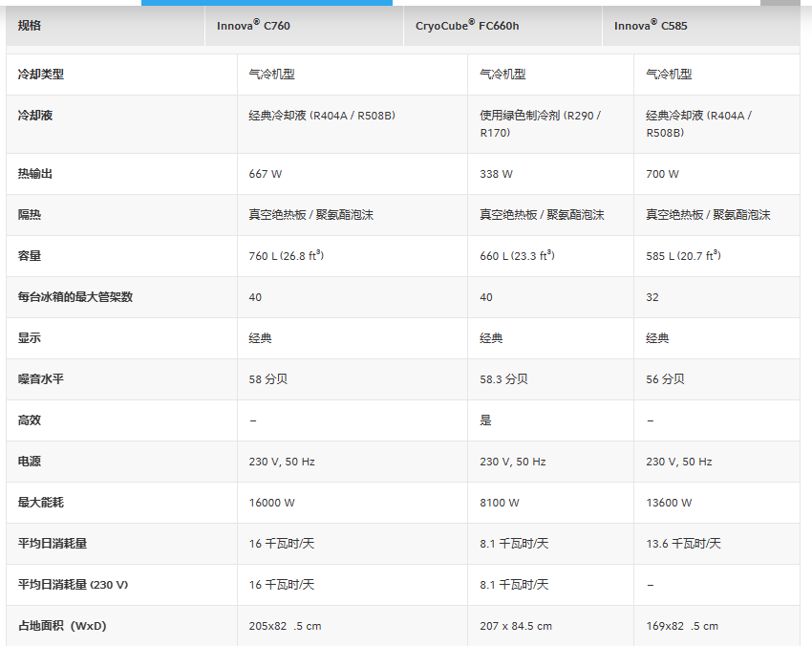Image resolution: width=812 pixels, height=646 pixels.
Task: Click the gray button at top right
Action: coord(780,3)
